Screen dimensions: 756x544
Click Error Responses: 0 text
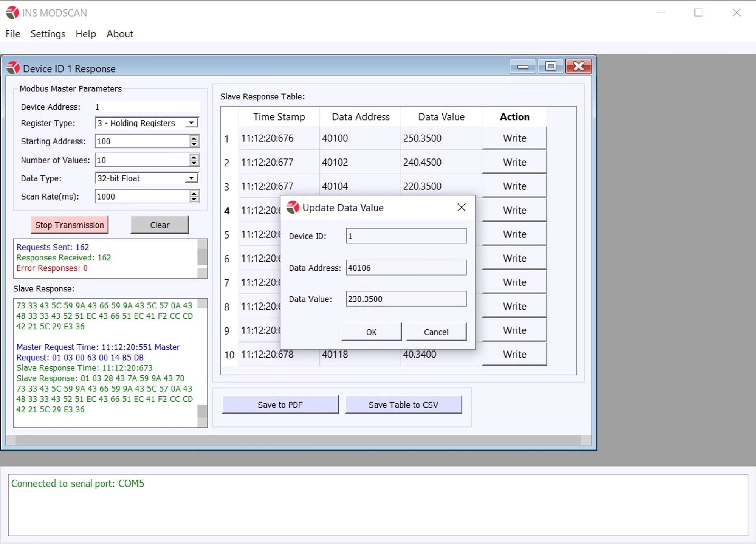click(52, 268)
